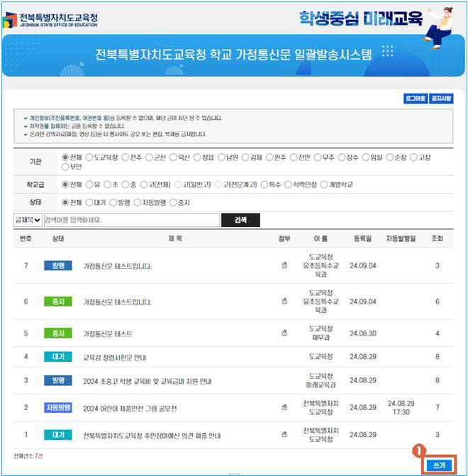The image size is (468, 476).
Task: Open attachment icon for post number 5
Action: 284,333
